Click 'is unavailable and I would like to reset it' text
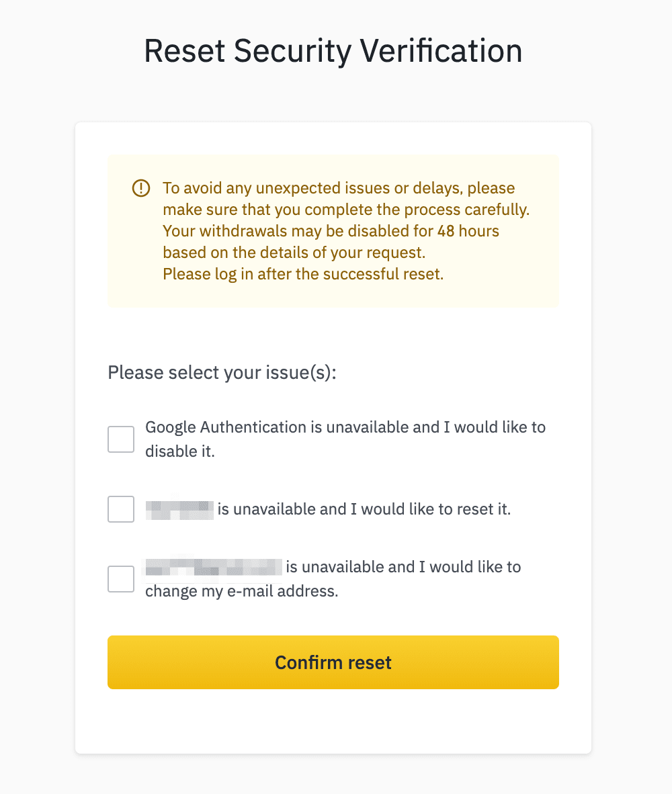The image size is (672, 794). pyautogui.click(x=364, y=509)
